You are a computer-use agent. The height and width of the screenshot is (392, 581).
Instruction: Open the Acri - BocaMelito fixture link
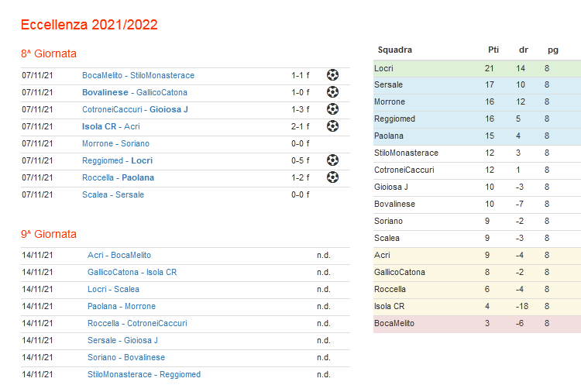point(119,255)
